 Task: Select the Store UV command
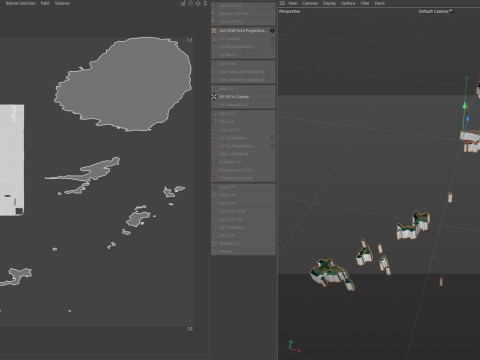click(243, 235)
